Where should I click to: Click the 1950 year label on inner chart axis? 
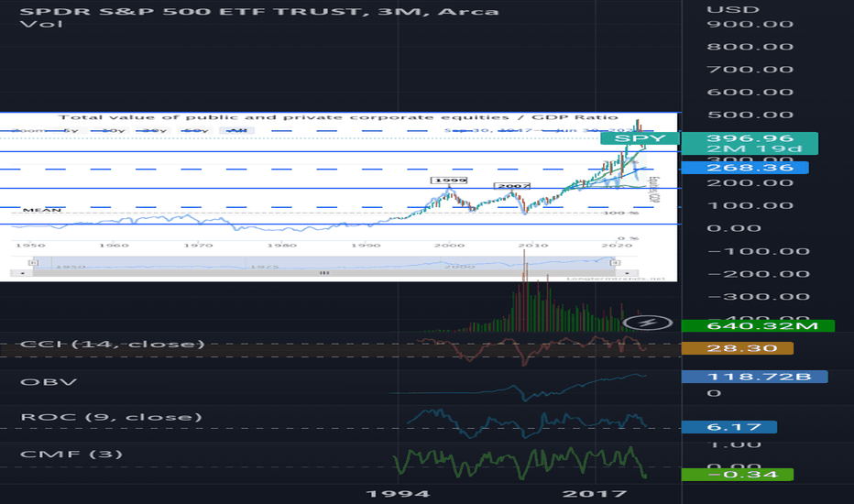click(30, 246)
